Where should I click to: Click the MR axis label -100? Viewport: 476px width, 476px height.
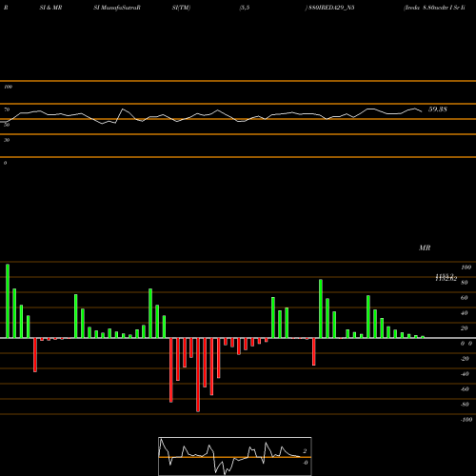[466, 420]
